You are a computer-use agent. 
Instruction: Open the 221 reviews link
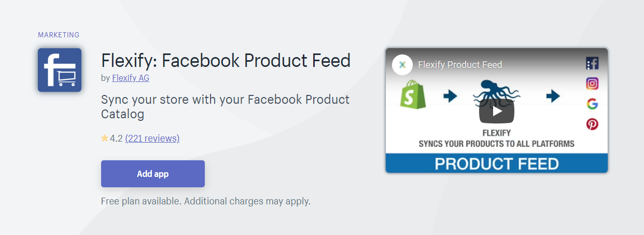coord(152,139)
